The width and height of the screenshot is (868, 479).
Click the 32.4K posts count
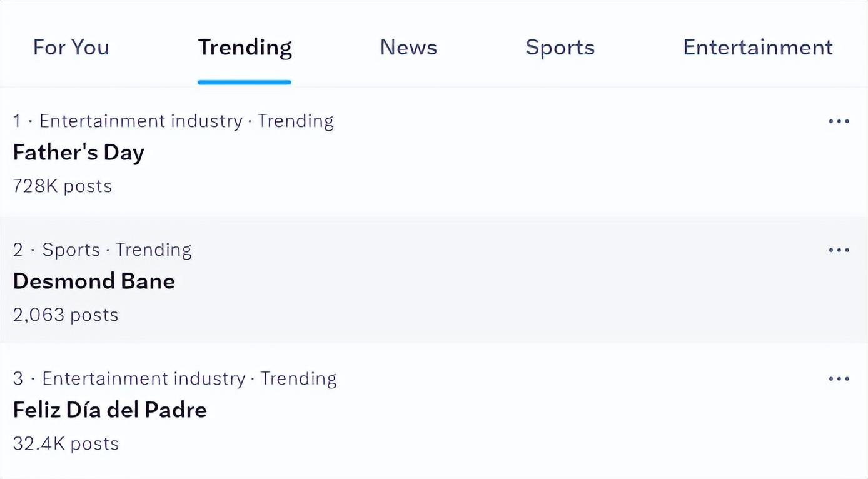(x=66, y=444)
